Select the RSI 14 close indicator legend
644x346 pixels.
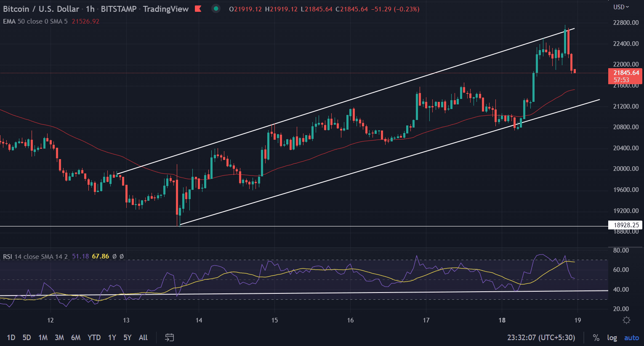[35, 256]
